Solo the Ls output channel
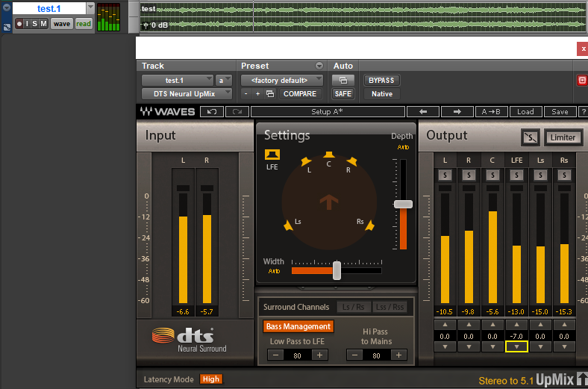588x389 pixels. [x=540, y=175]
